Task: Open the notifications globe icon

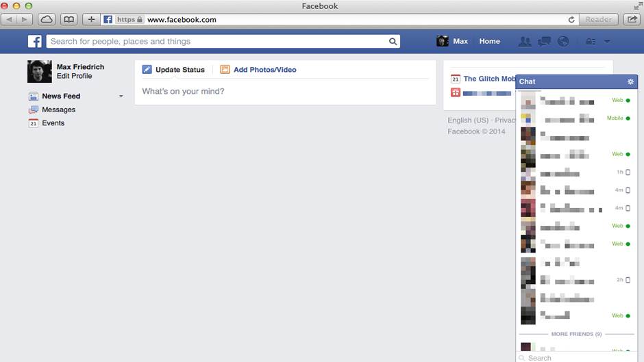Action: [x=563, y=42]
